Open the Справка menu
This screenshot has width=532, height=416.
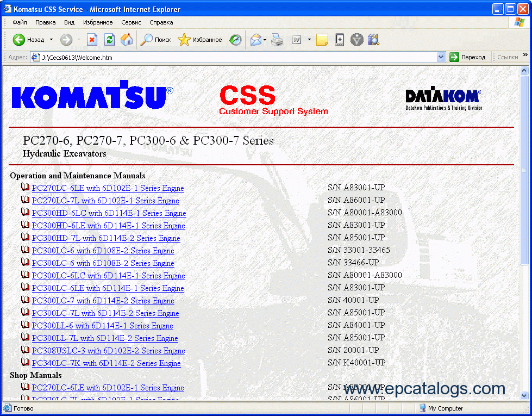[x=161, y=22]
